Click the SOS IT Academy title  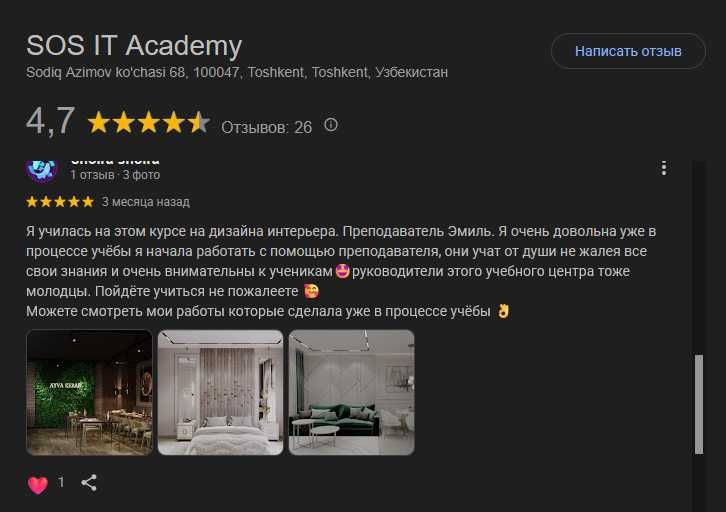coord(134,45)
